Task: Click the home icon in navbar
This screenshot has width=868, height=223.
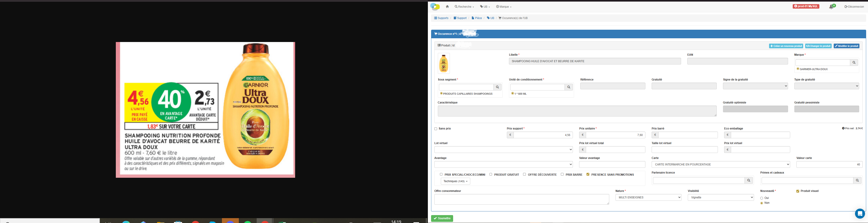Action: click(447, 7)
